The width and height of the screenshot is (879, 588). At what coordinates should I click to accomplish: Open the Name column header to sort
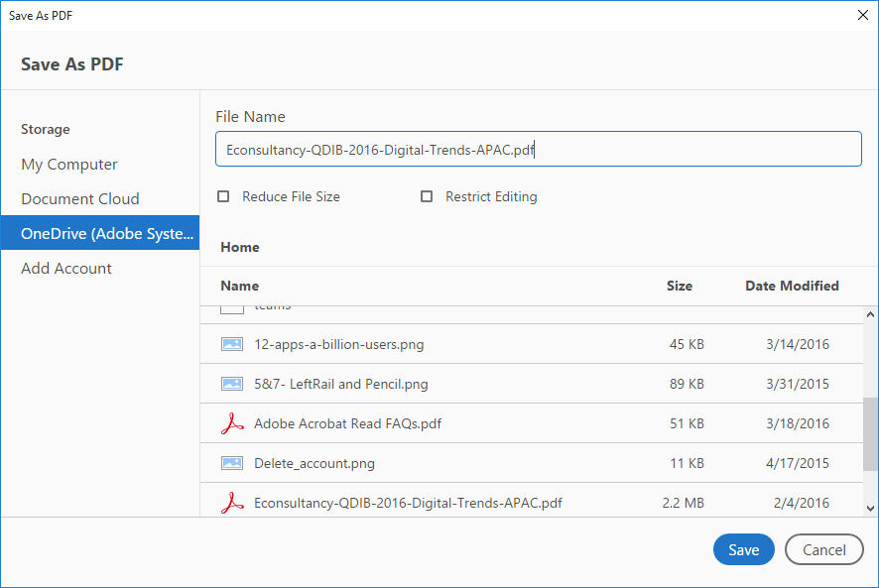point(239,286)
